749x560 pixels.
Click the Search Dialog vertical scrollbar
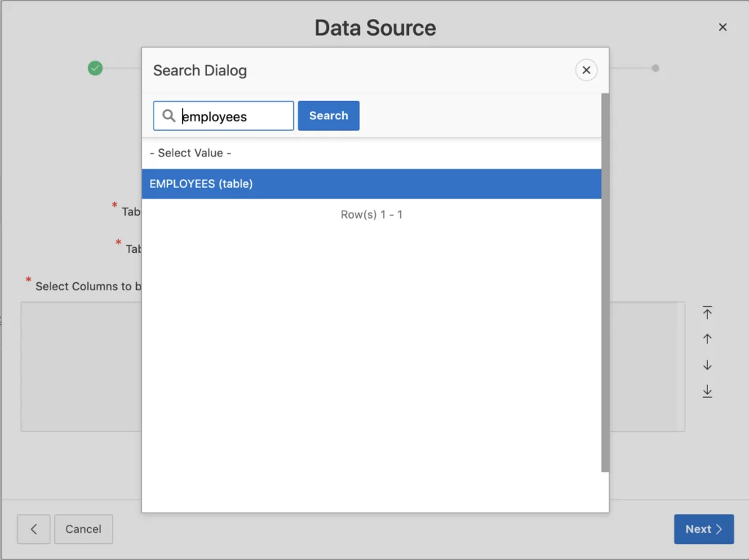point(605,283)
